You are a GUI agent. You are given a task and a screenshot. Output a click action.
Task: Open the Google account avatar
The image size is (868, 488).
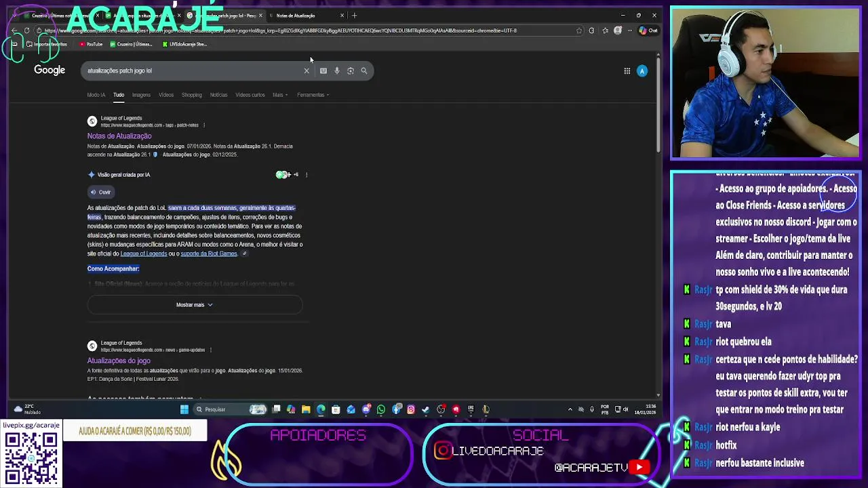[x=642, y=70]
